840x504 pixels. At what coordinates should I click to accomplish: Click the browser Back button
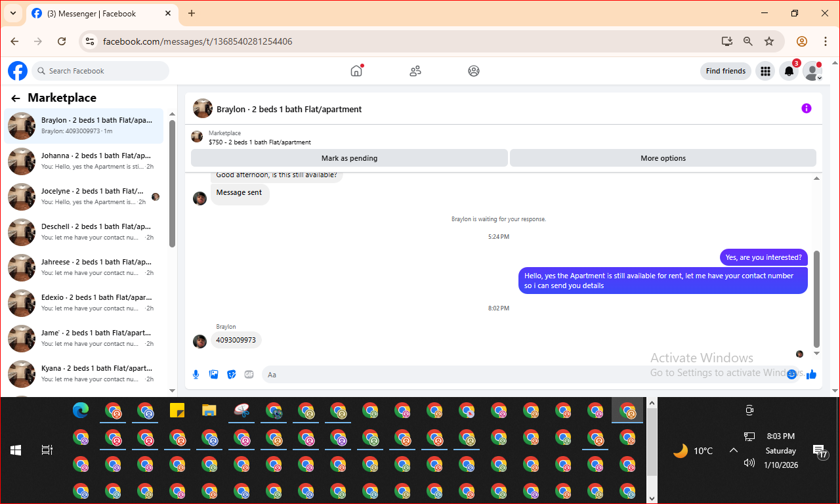[x=14, y=41]
